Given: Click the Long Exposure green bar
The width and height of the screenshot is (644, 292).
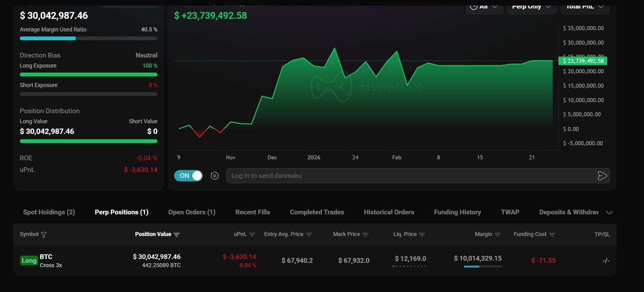Looking at the screenshot, I should pyautogui.click(x=89, y=74).
